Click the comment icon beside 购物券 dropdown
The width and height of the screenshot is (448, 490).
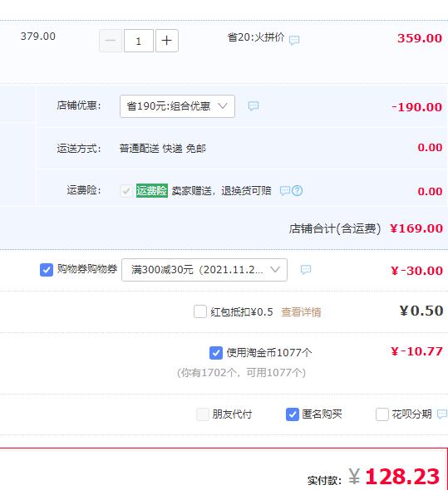pos(306,269)
